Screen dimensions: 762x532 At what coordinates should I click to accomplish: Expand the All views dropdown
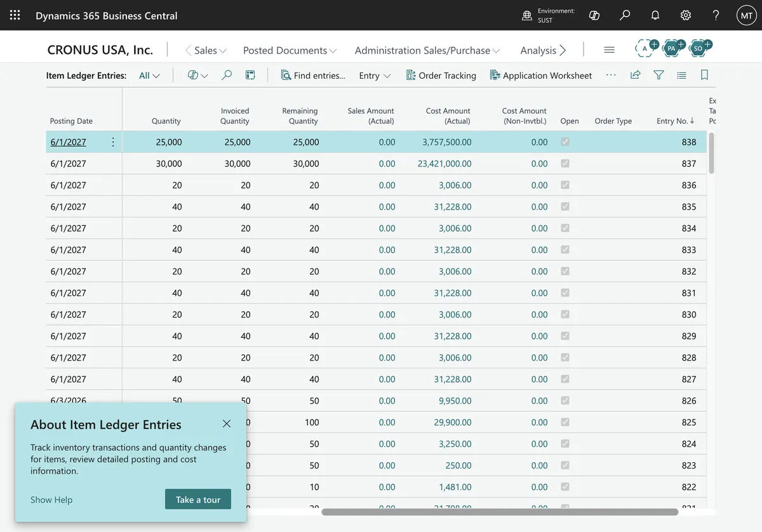pos(149,76)
